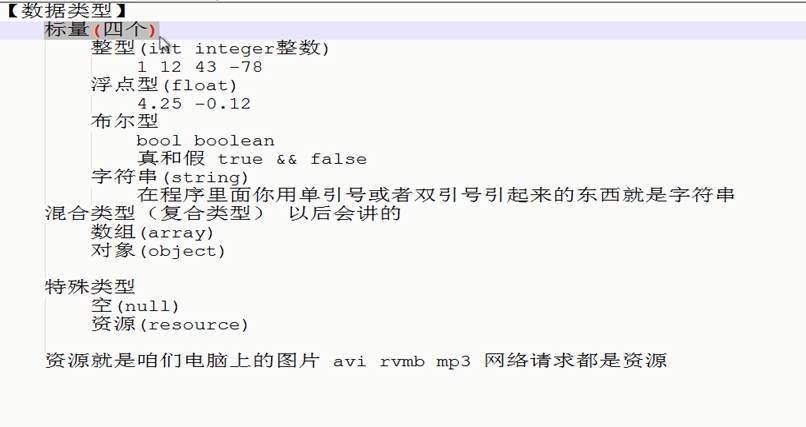
Task: Click the 空(null) line
Action: [135, 306]
